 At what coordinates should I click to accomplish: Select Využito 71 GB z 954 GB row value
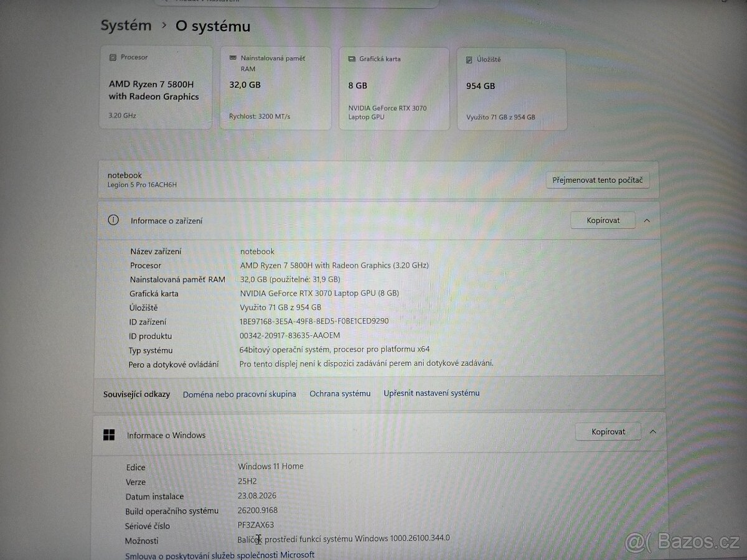(x=280, y=307)
